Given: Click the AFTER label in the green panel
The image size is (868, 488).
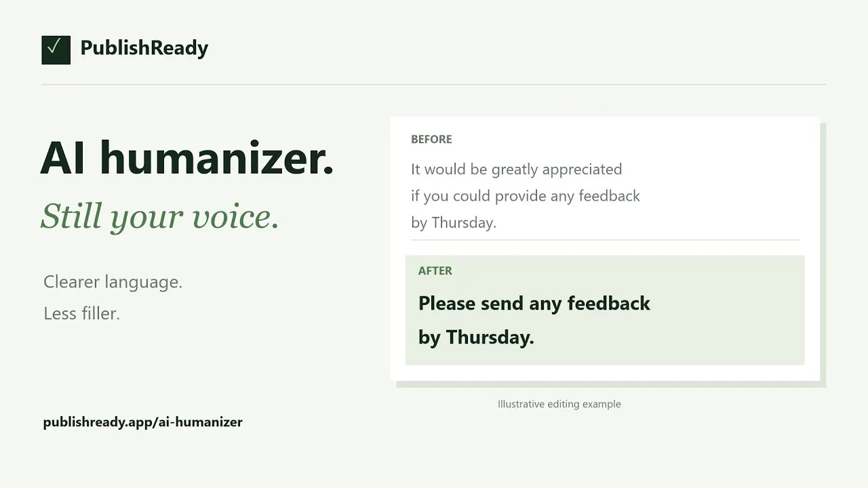Looking at the screenshot, I should [x=435, y=271].
